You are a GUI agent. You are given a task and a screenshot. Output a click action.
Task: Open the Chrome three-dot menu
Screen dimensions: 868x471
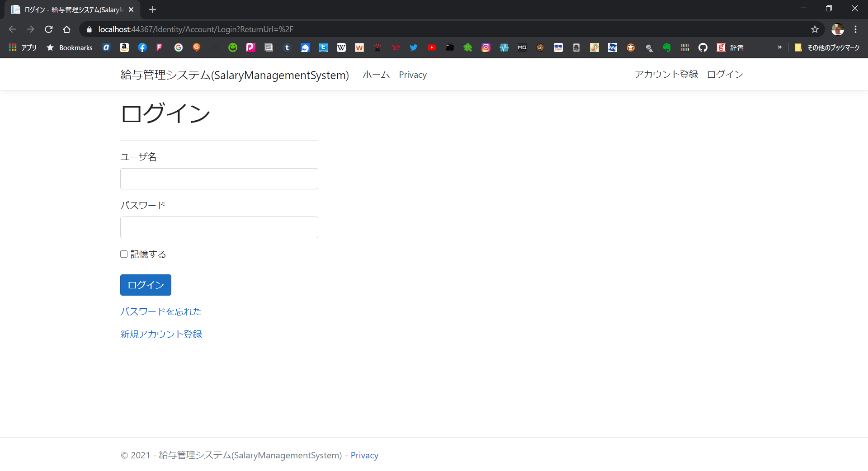855,29
